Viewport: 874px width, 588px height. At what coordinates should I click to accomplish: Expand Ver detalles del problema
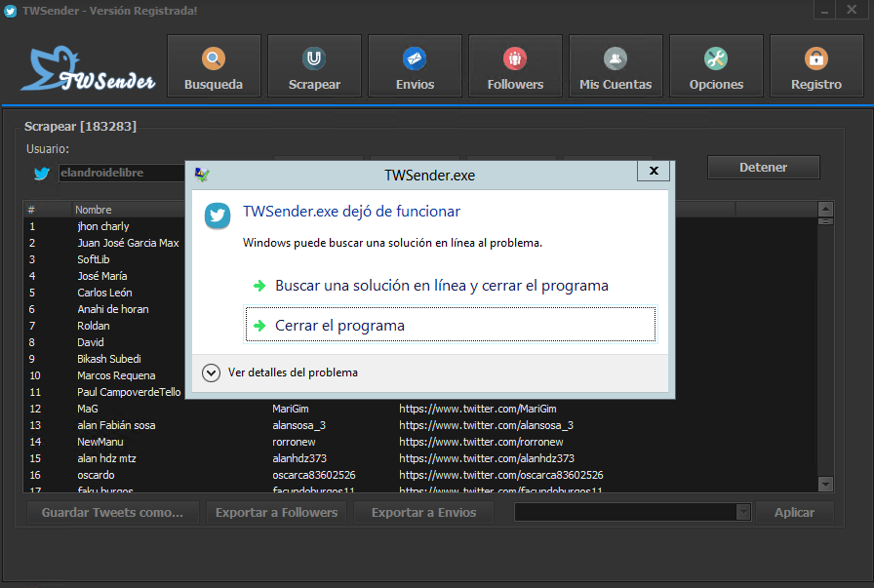(x=280, y=372)
